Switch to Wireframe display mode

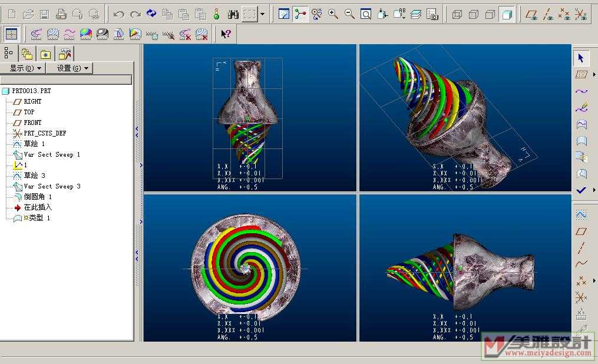(x=457, y=15)
